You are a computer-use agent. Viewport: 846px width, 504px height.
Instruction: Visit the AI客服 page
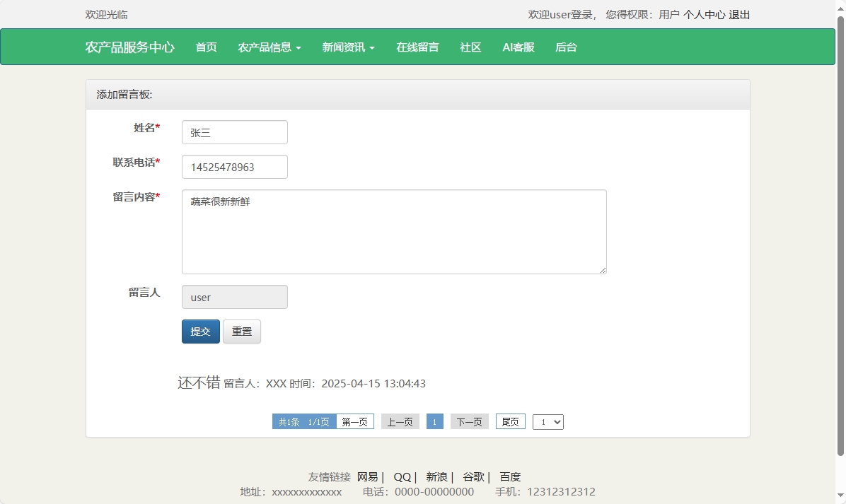tap(518, 47)
